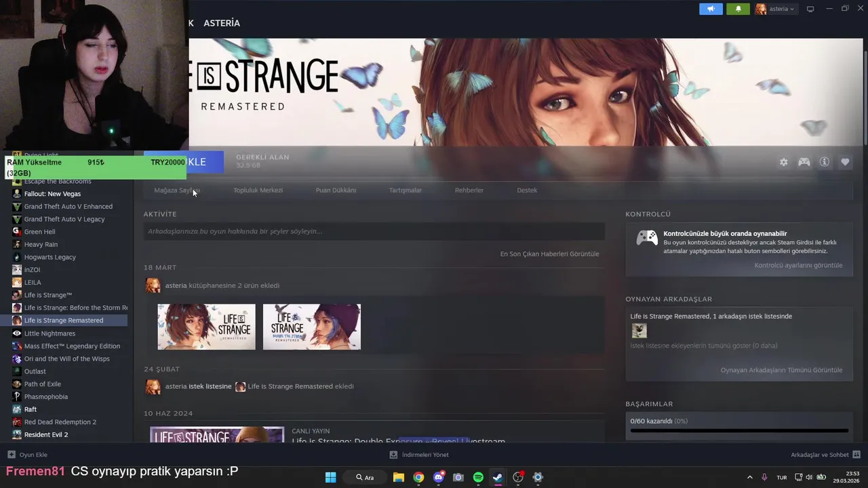This screenshot has height=488, width=868.
Task: Switch to Big Picture mode monitor icon
Action: (x=810, y=9)
